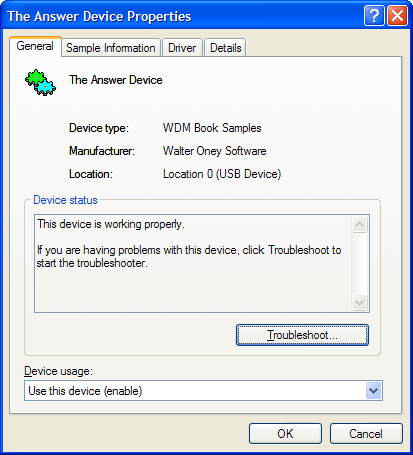
Task: Click the Device status scrollbar track
Action: 359,263
